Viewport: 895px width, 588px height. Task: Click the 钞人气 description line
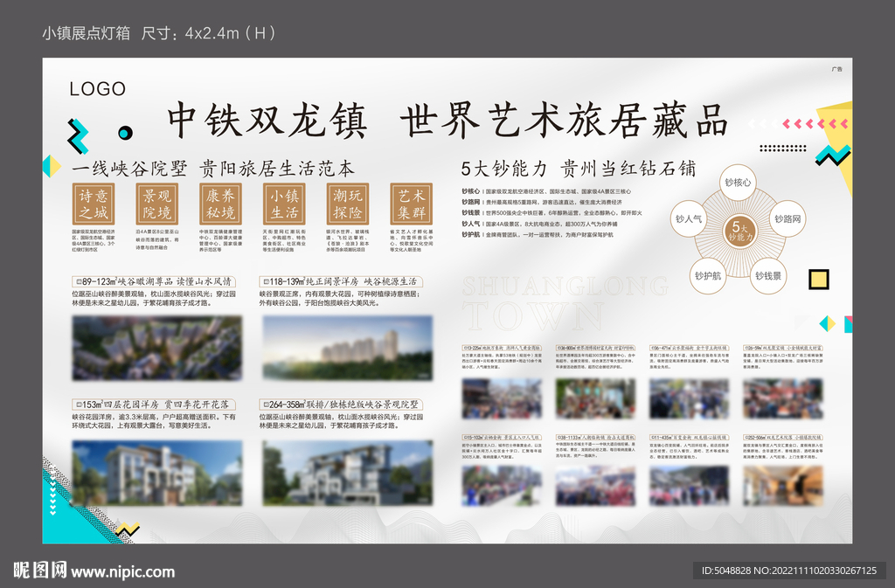click(x=539, y=224)
